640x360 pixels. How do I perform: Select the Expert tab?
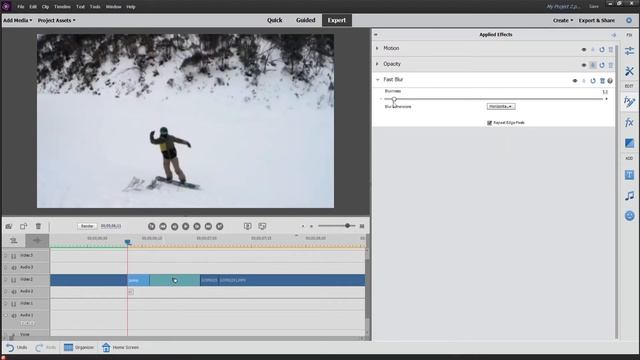tap(337, 20)
